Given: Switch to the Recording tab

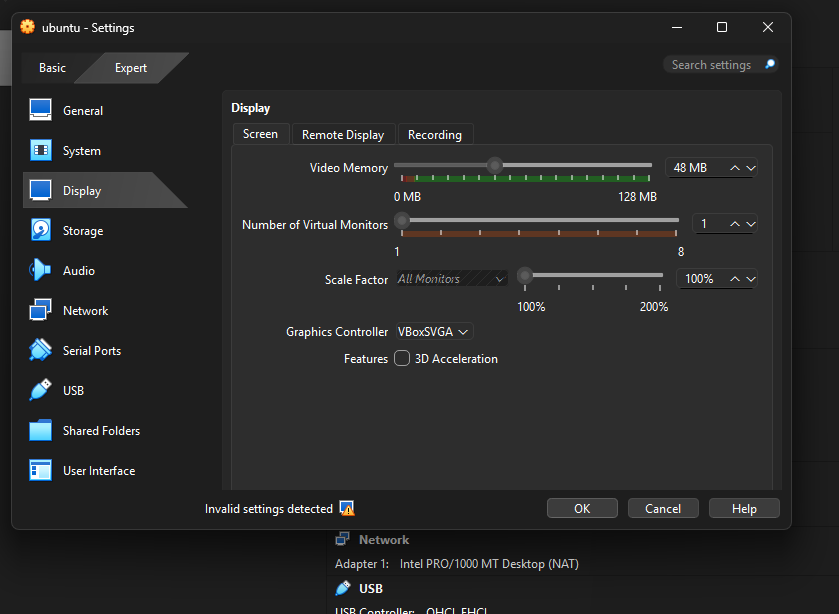Looking at the screenshot, I should (x=435, y=134).
